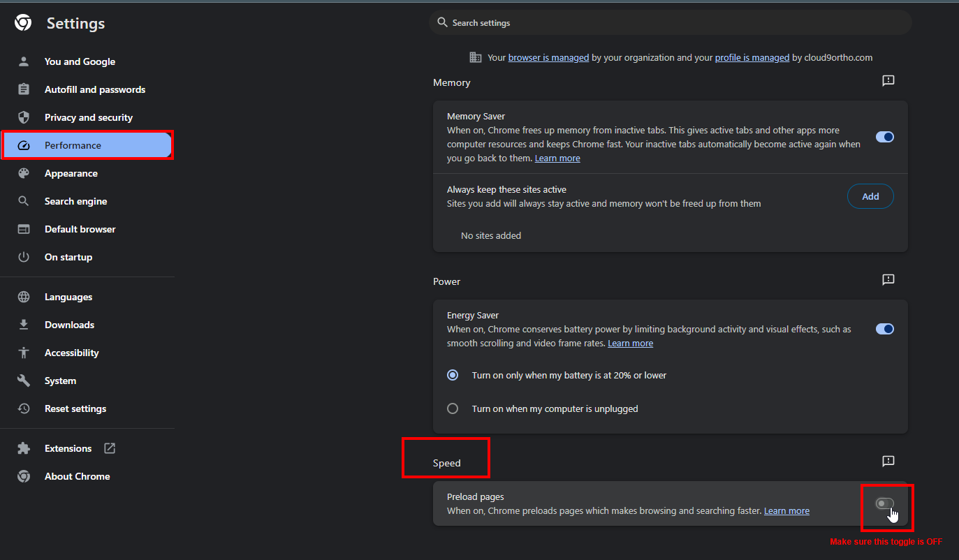Click the accessibility figure icon

[24, 353]
